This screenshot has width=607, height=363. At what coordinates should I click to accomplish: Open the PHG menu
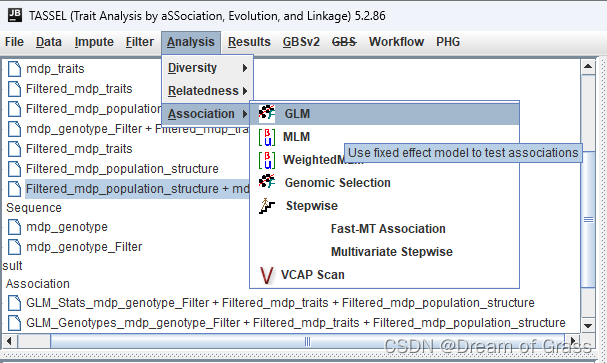coord(448,42)
